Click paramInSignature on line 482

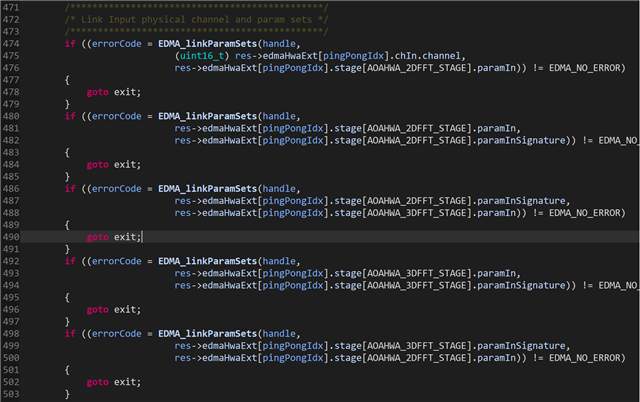pos(521,140)
